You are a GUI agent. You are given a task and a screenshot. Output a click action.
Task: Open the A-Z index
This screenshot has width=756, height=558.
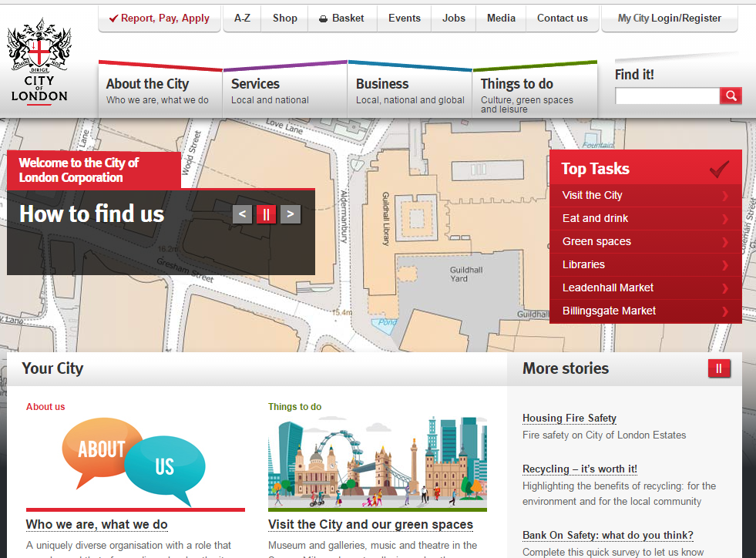point(242,18)
